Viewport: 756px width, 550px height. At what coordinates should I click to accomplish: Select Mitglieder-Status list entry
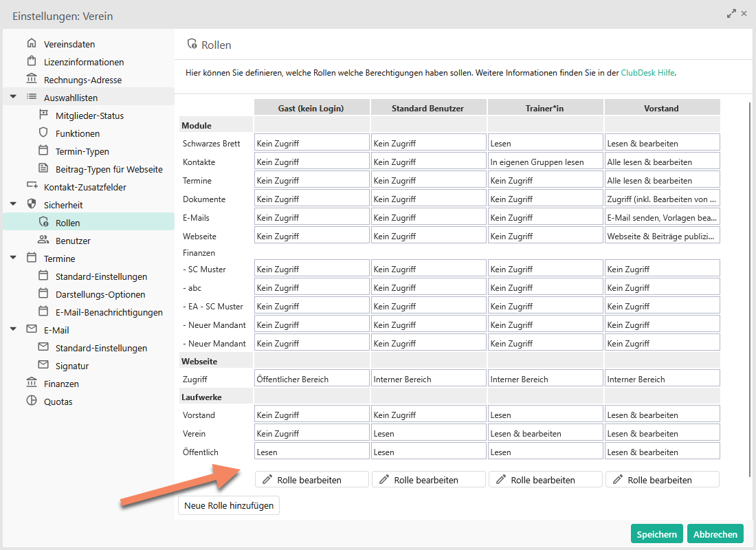point(89,115)
